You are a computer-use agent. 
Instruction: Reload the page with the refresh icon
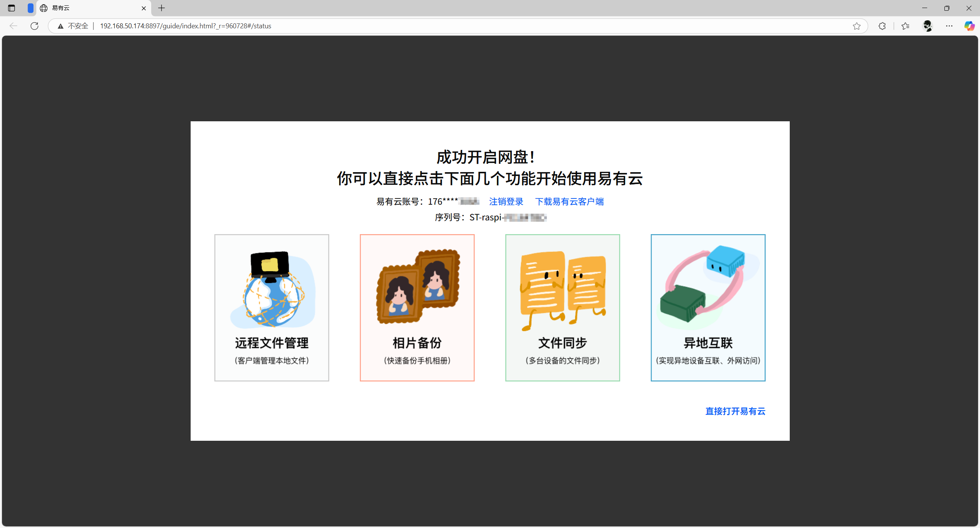pos(34,26)
